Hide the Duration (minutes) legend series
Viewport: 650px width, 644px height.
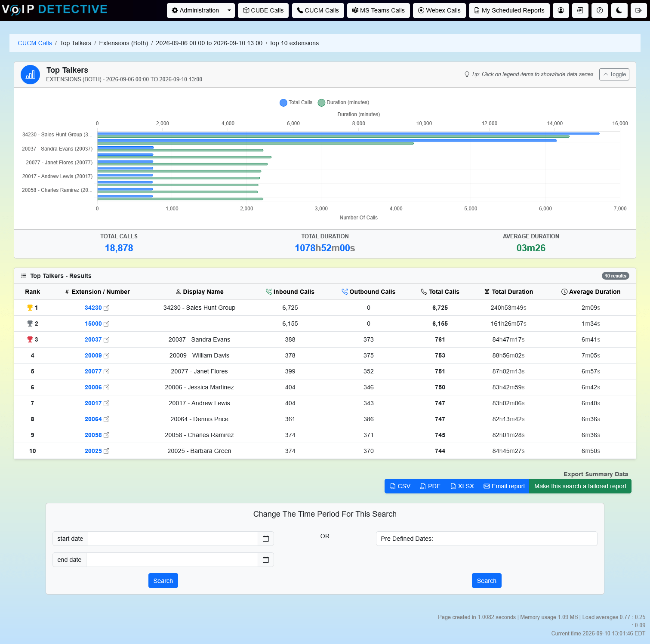tap(343, 102)
